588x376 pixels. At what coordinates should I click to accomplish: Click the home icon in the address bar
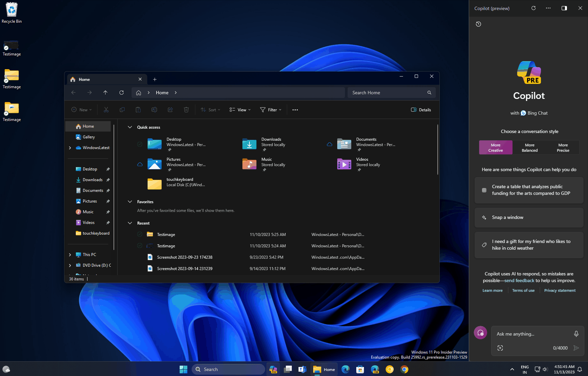[x=139, y=93]
